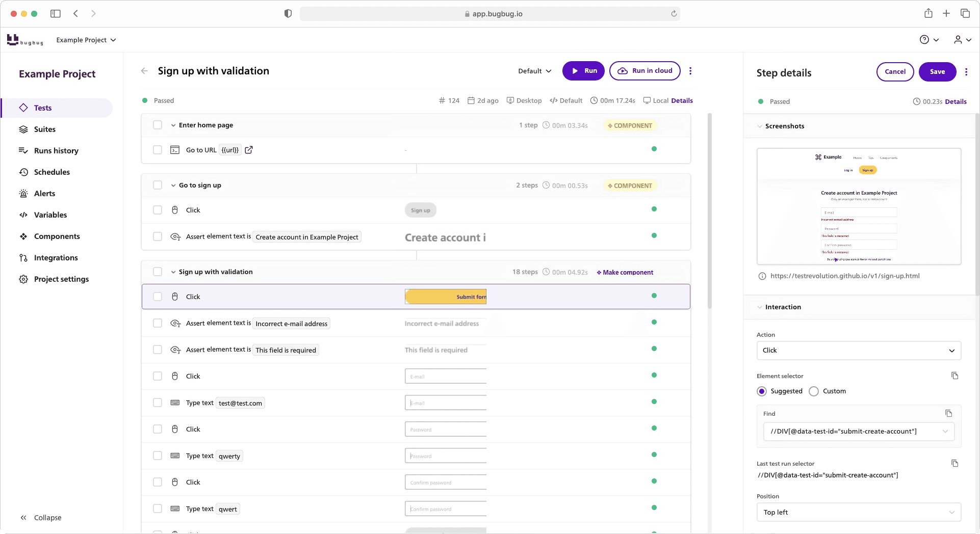980x534 pixels.
Task: Click the eye icon on Incorrect e-mail address assert
Action: (175, 323)
